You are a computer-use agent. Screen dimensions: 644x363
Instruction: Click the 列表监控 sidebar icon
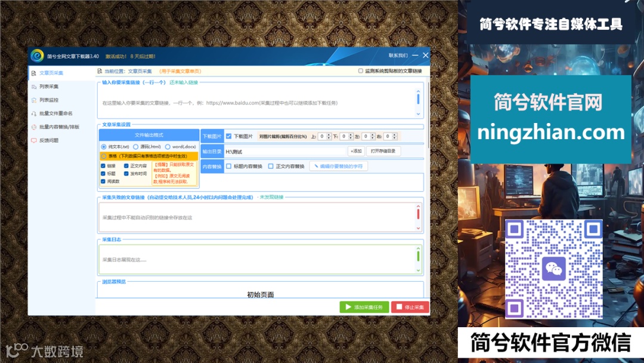coord(33,100)
